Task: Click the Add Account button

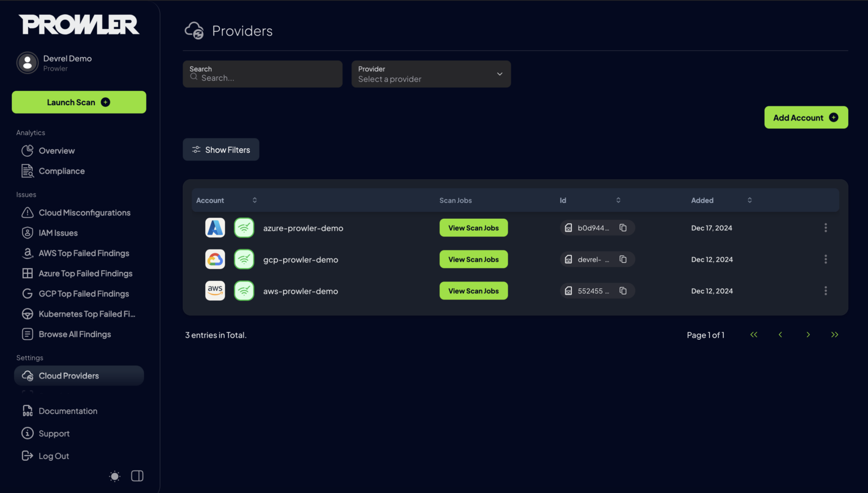Action: point(805,118)
